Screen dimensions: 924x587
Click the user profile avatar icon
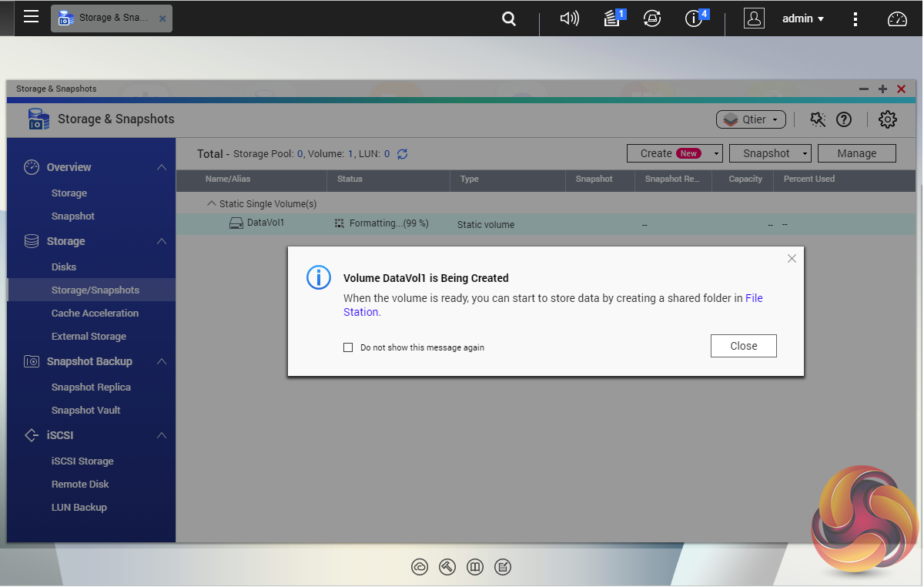coord(754,18)
